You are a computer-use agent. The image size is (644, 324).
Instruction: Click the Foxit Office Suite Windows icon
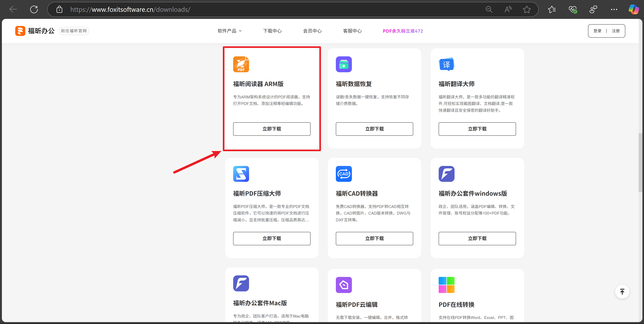click(x=446, y=174)
